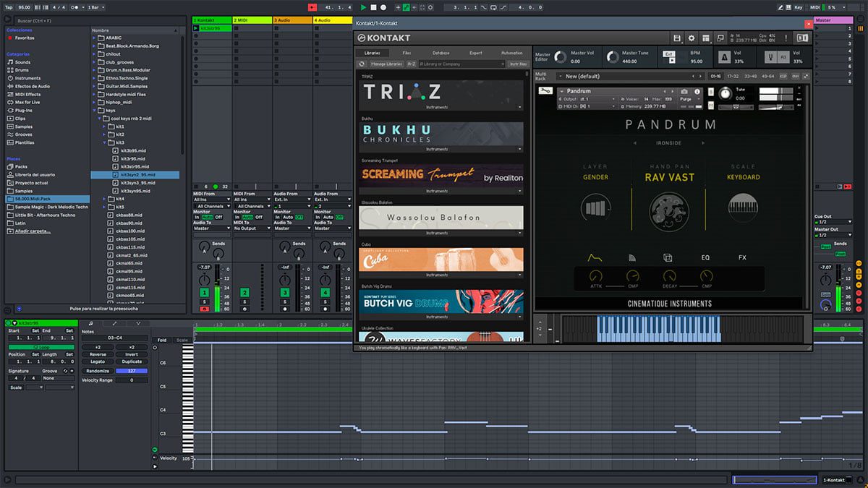Screen dimensions: 868x488
Task: Click the Tap tempo button
Action: click(x=9, y=7)
